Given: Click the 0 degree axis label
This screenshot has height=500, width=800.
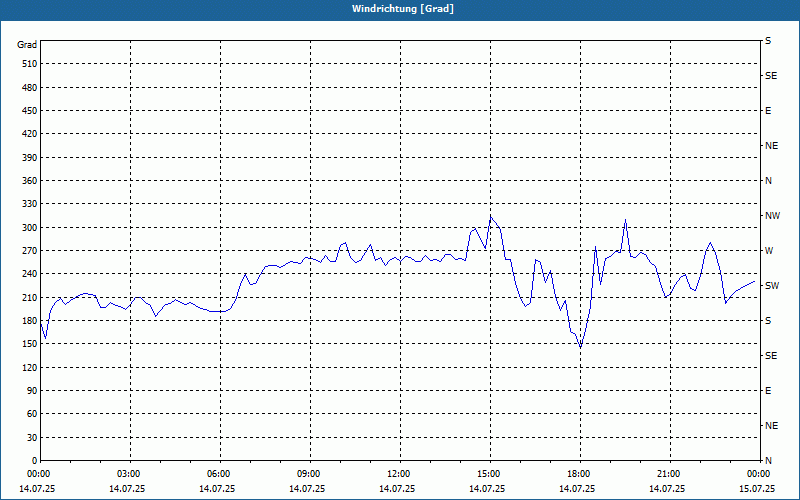Looking at the screenshot, I should click(x=34, y=461).
